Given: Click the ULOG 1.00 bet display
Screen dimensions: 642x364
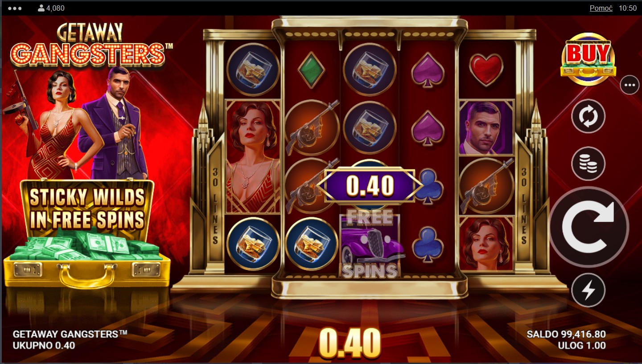Looking at the screenshot, I should pos(582,345).
